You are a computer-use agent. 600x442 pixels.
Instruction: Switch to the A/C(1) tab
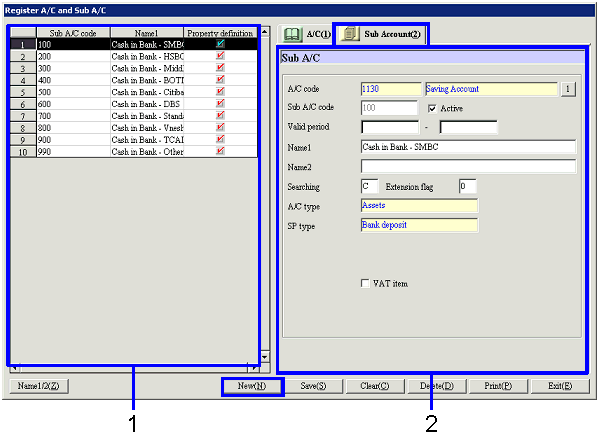click(x=304, y=34)
